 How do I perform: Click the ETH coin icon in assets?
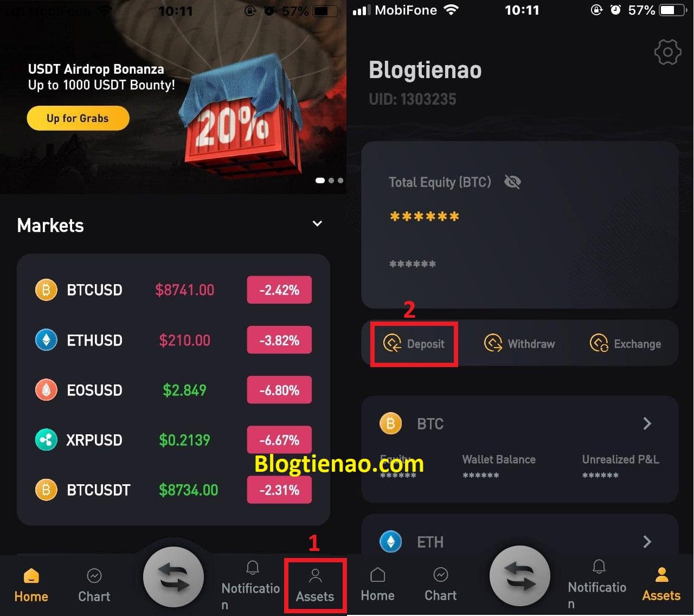tap(390, 541)
